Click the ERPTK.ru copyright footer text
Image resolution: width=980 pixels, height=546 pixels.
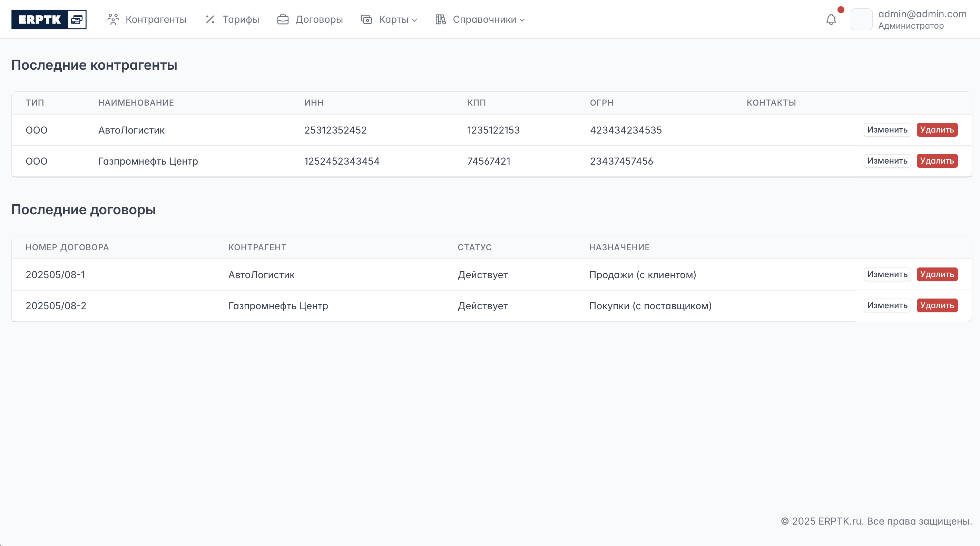876,521
